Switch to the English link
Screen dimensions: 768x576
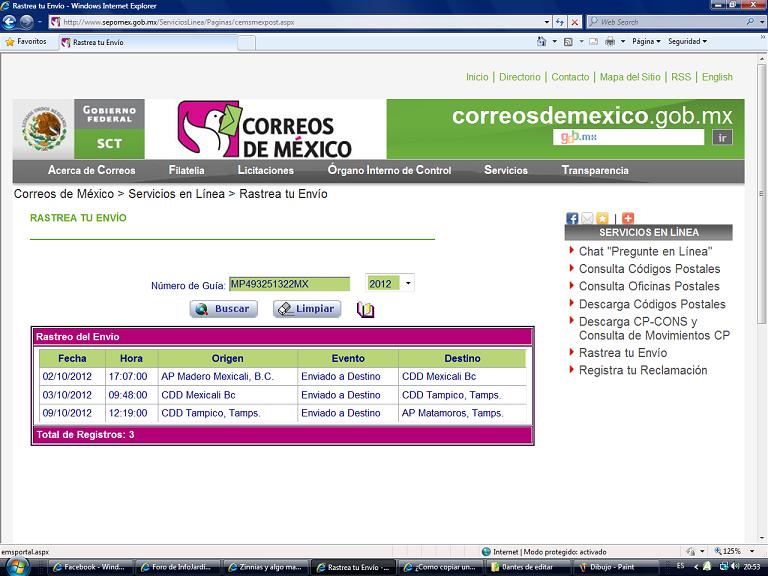[x=717, y=77]
